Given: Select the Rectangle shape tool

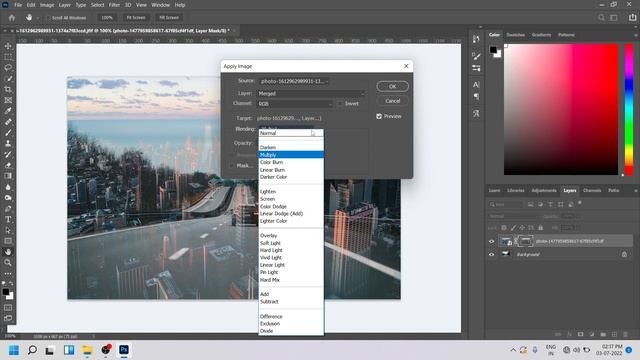Looking at the screenshot, I should pyautogui.click(x=8, y=241).
